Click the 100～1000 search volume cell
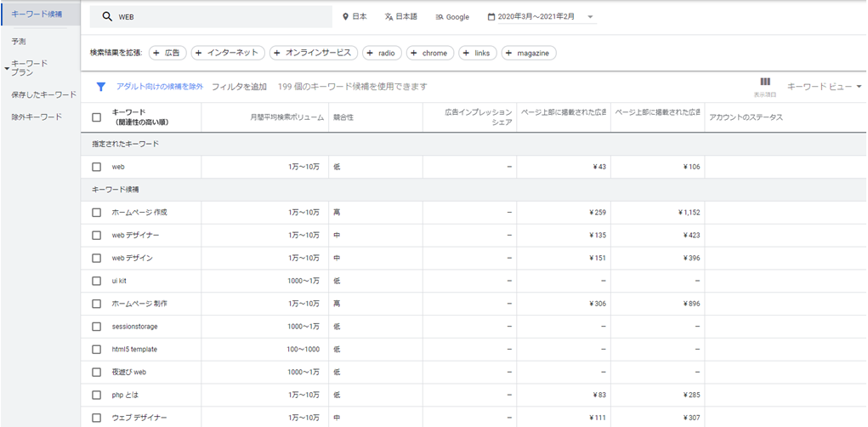868x427 pixels. coord(304,350)
